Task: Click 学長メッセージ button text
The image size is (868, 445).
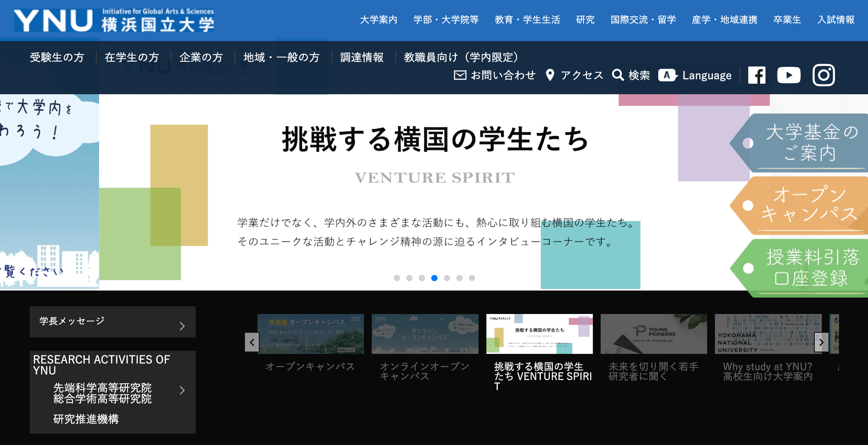Action: (72, 321)
